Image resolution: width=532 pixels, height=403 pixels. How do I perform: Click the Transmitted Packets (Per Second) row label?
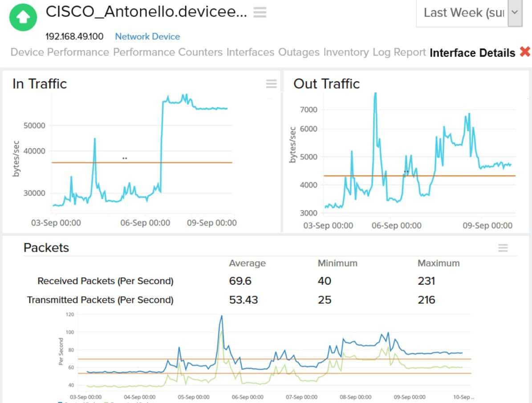click(101, 300)
